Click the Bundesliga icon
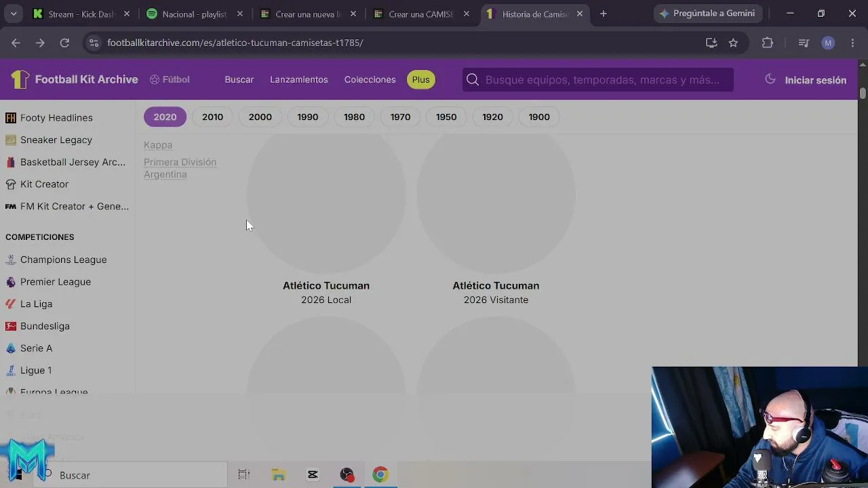The height and width of the screenshot is (488, 868). (11, 326)
